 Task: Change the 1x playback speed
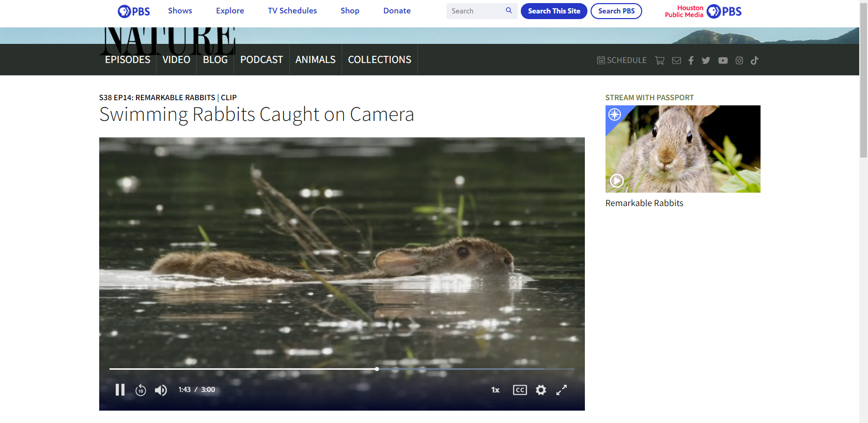495,390
